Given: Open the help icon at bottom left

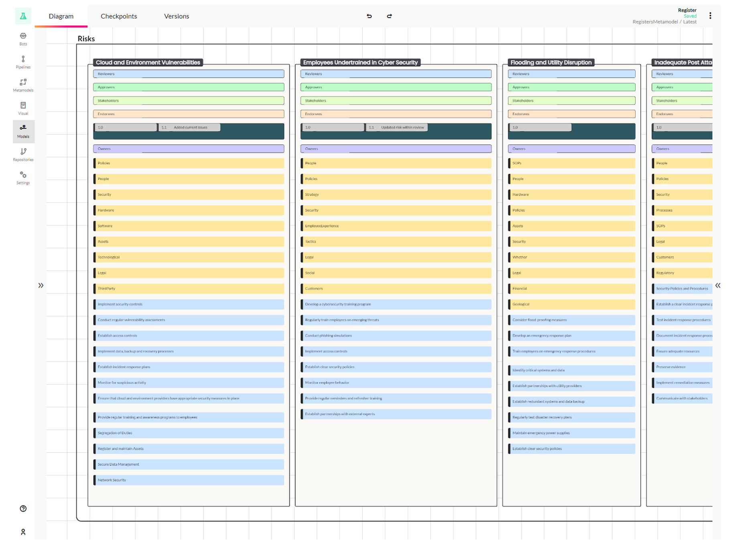Looking at the screenshot, I should 23,509.
